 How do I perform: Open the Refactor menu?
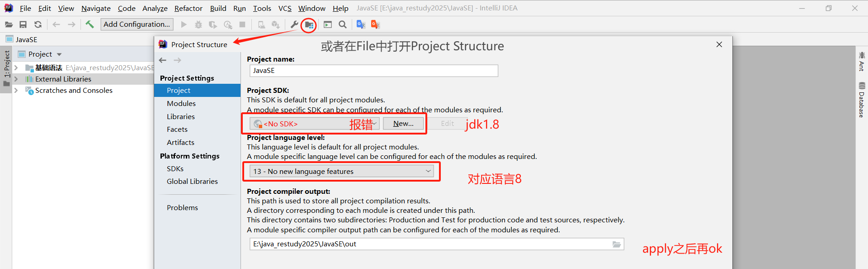point(188,8)
